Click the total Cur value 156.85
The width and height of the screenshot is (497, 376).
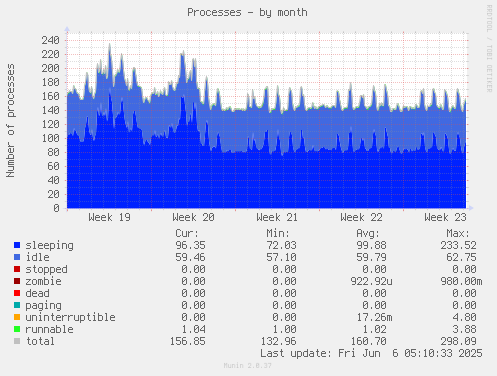pos(188,341)
